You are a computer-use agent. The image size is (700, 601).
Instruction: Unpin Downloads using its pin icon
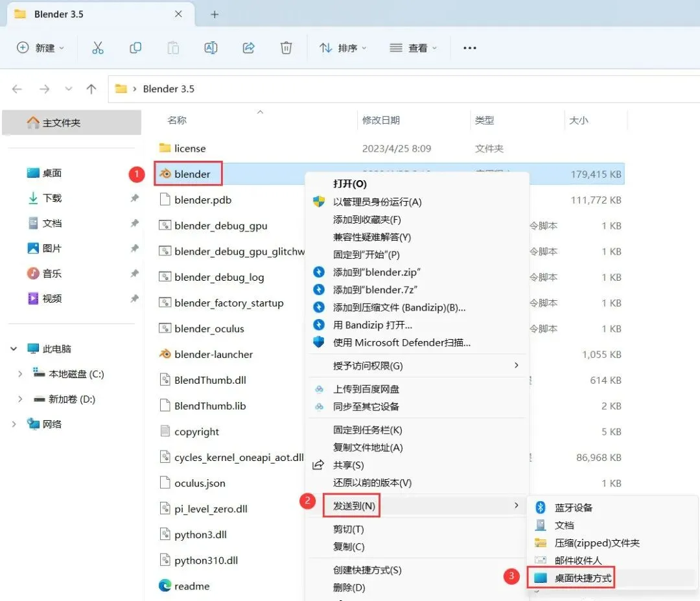pyautogui.click(x=134, y=198)
